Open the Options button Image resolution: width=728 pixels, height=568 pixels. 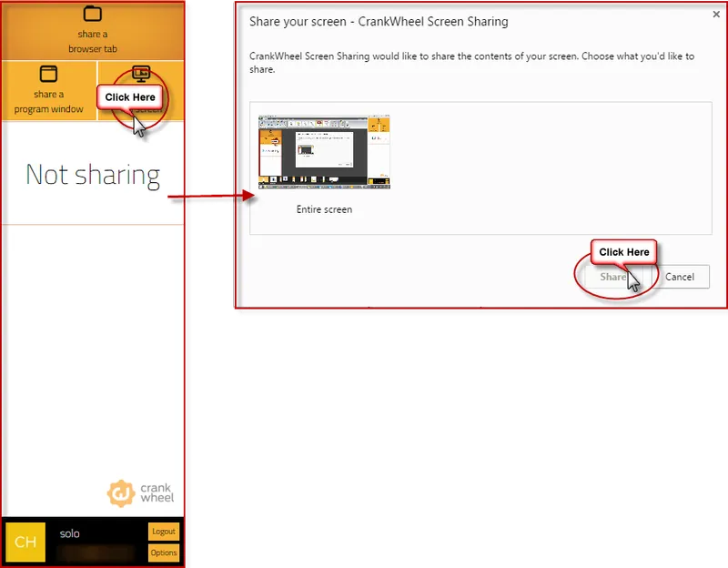coord(164,553)
